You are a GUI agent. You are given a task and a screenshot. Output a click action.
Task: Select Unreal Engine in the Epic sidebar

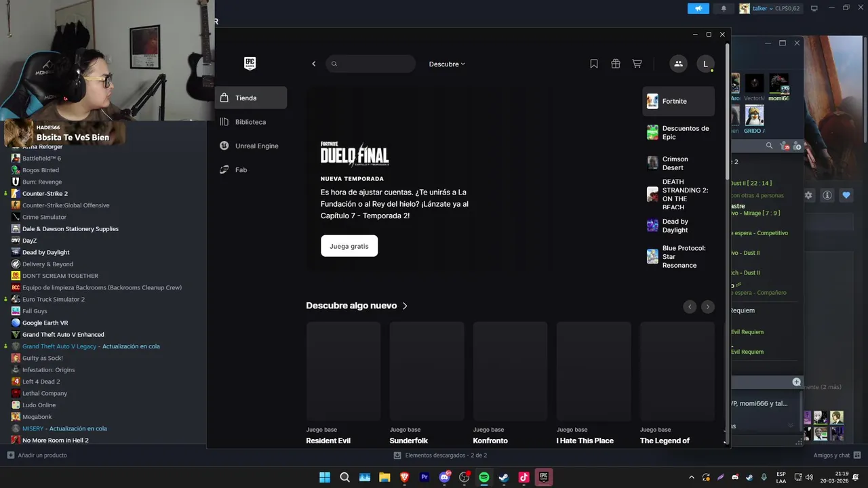tap(251, 146)
